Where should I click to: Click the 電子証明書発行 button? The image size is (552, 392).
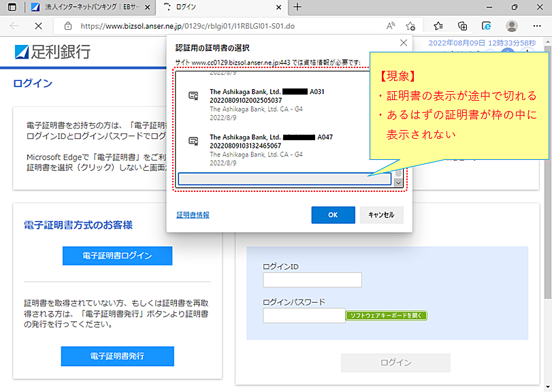pyautogui.click(x=117, y=356)
